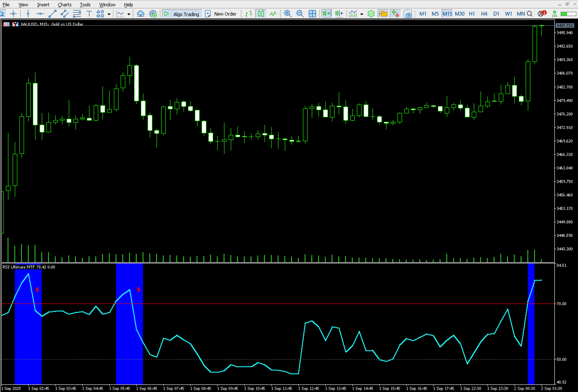Image resolution: width=578 pixels, height=392 pixels.
Task: Open the Charts menu
Action: click(x=65, y=5)
